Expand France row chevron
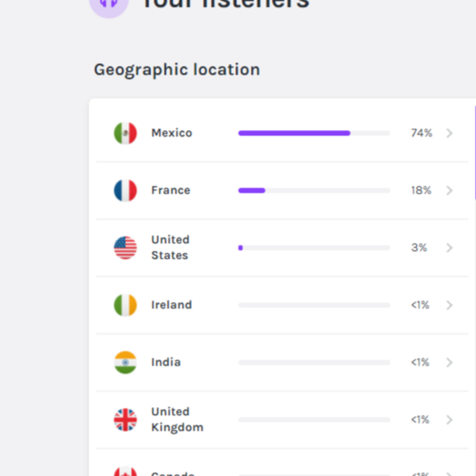476x476 pixels. tap(449, 190)
